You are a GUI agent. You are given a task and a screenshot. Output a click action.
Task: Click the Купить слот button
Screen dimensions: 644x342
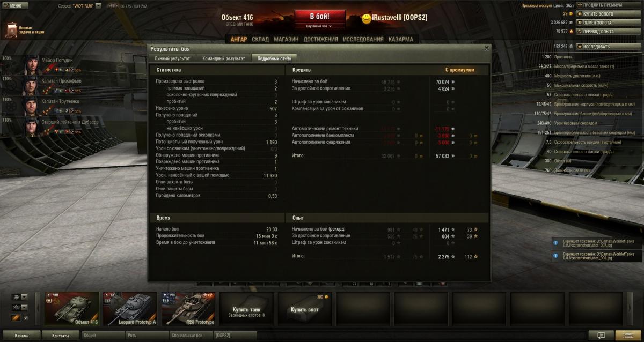point(305,309)
